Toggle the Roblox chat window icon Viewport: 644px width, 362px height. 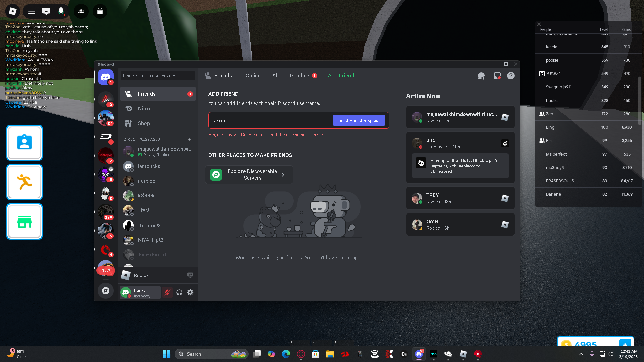click(x=46, y=11)
